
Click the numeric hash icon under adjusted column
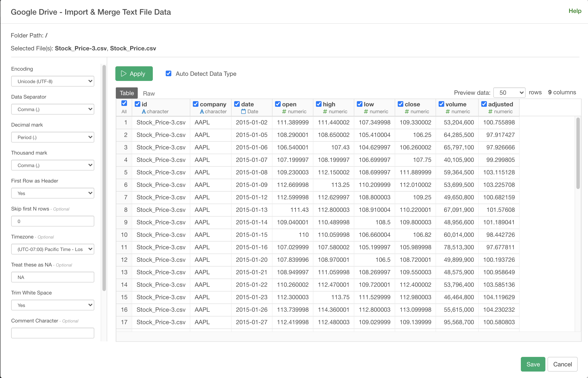coord(490,112)
